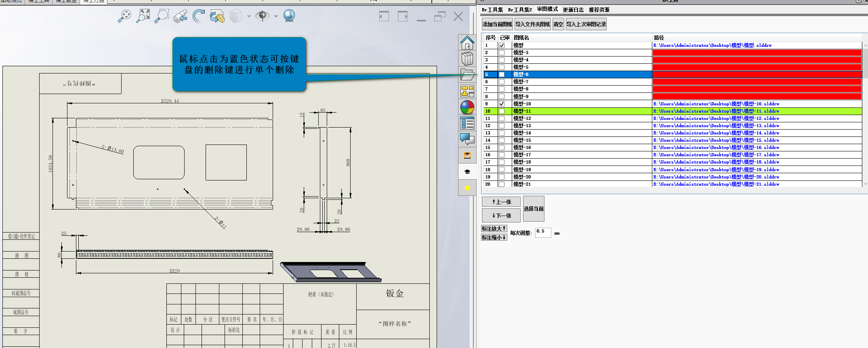Open SolidWorks Resources home icon
Image resolution: width=868 pixels, height=348 pixels.
[467, 42]
